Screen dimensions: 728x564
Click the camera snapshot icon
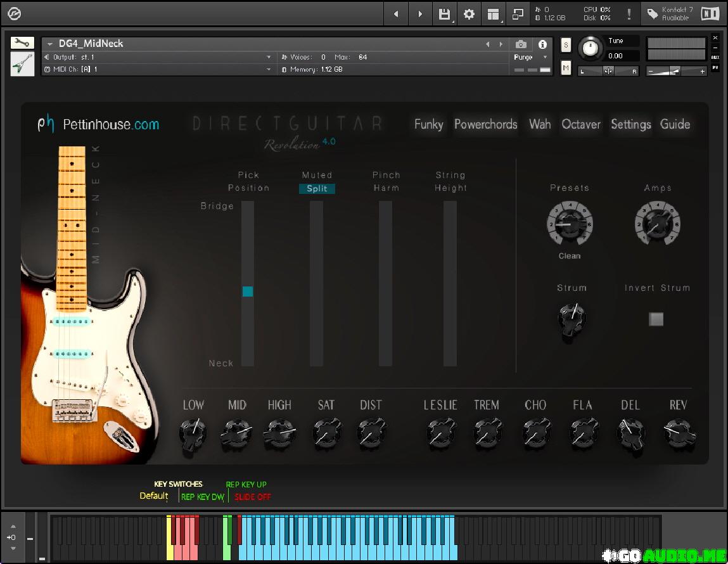(x=521, y=44)
